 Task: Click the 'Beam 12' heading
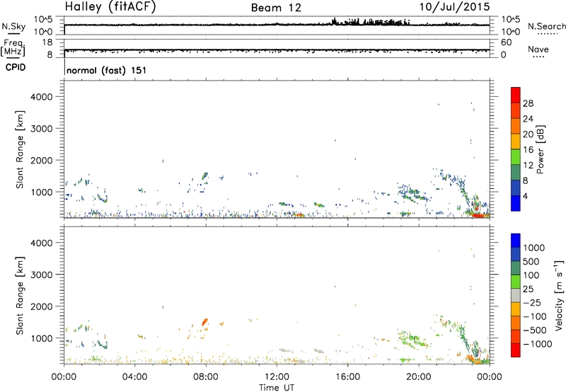(276, 8)
